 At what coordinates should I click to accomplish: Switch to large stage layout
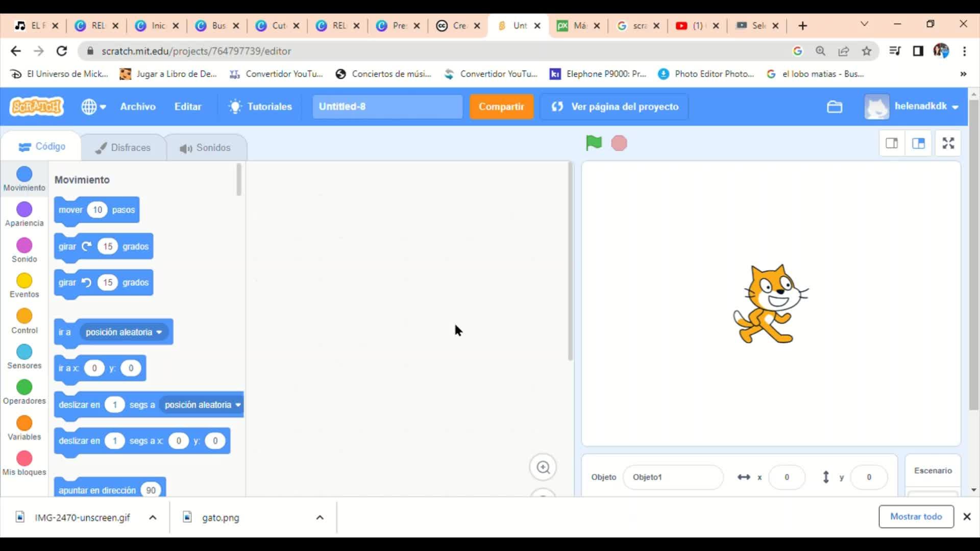pyautogui.click(x=918, y=143)
